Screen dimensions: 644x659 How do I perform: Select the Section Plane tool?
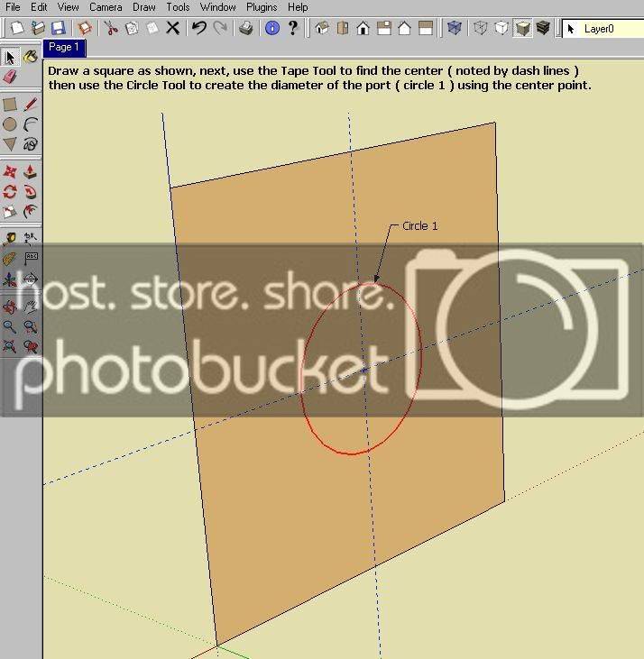click(31, 279)
